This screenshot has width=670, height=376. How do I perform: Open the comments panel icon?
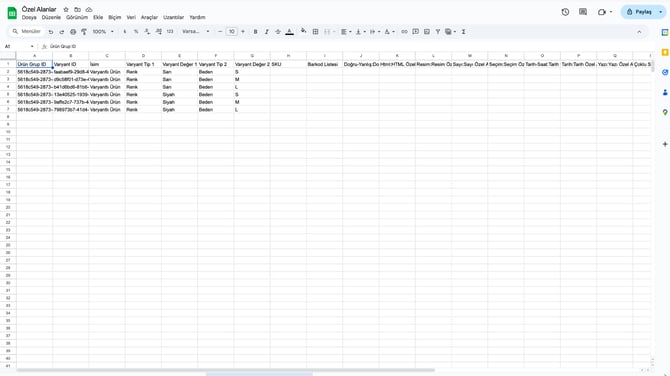point(583,12)
